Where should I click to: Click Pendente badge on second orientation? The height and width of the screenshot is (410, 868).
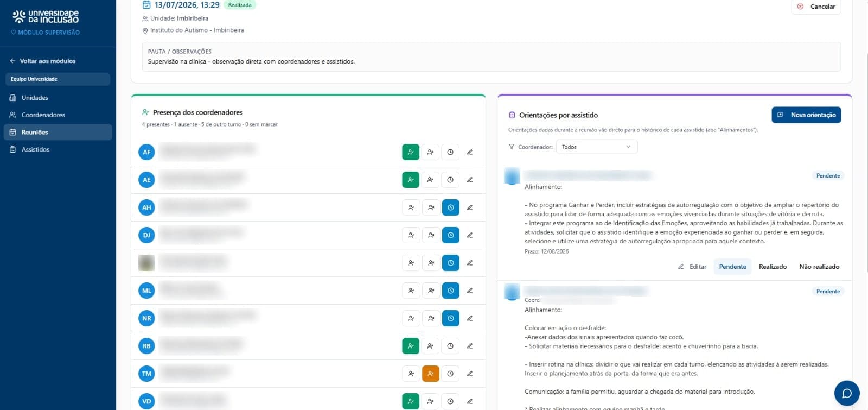click(x=828, y=291)
